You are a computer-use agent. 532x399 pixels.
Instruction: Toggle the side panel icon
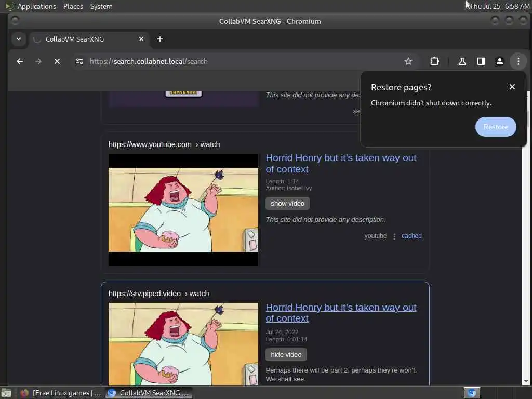(x=481, y=61)
